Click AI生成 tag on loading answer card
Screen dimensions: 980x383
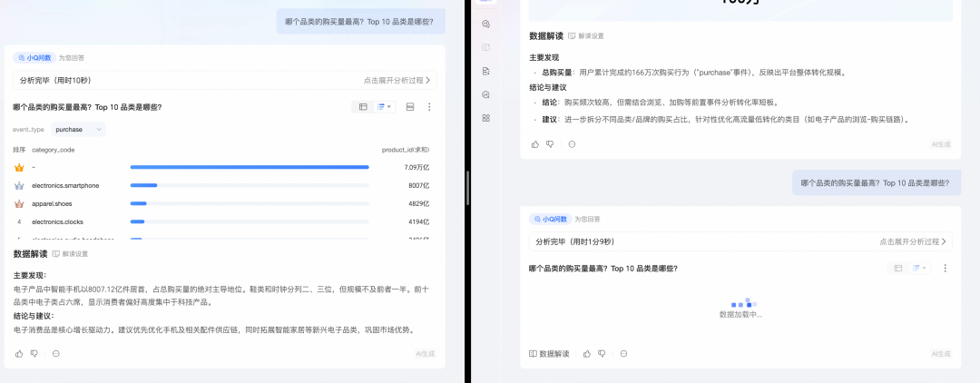(x=941, y=354)
